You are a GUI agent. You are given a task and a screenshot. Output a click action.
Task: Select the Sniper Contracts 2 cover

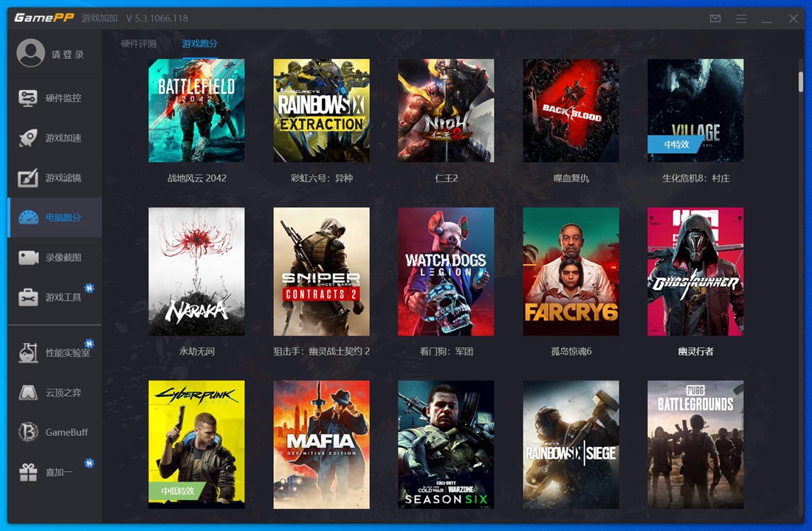(x=322, y=271)
